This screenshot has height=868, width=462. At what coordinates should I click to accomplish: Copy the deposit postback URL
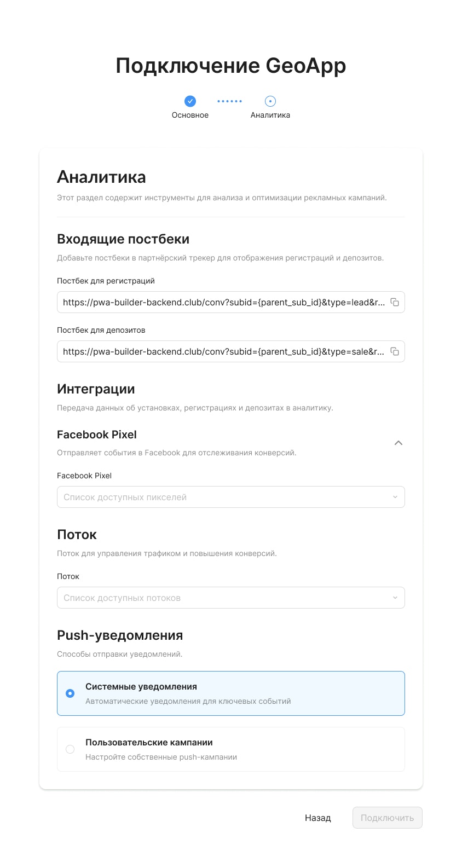click(395, 351)
